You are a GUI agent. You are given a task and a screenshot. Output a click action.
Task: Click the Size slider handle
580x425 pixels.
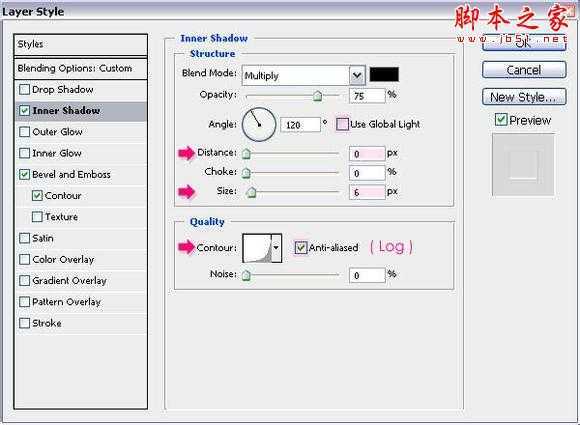[x=252, y=192]
